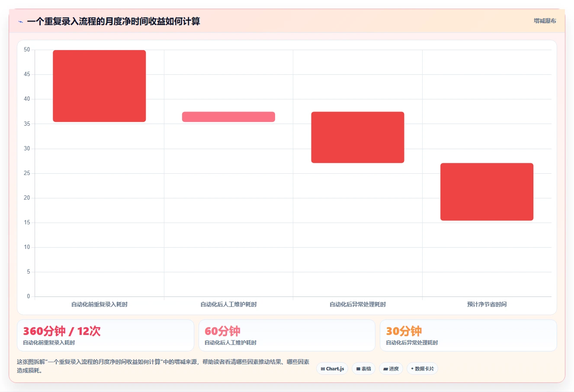Click y-axis tick value 0
The width and height of the screenshot is (574, 392).
[x=29, y=296]
